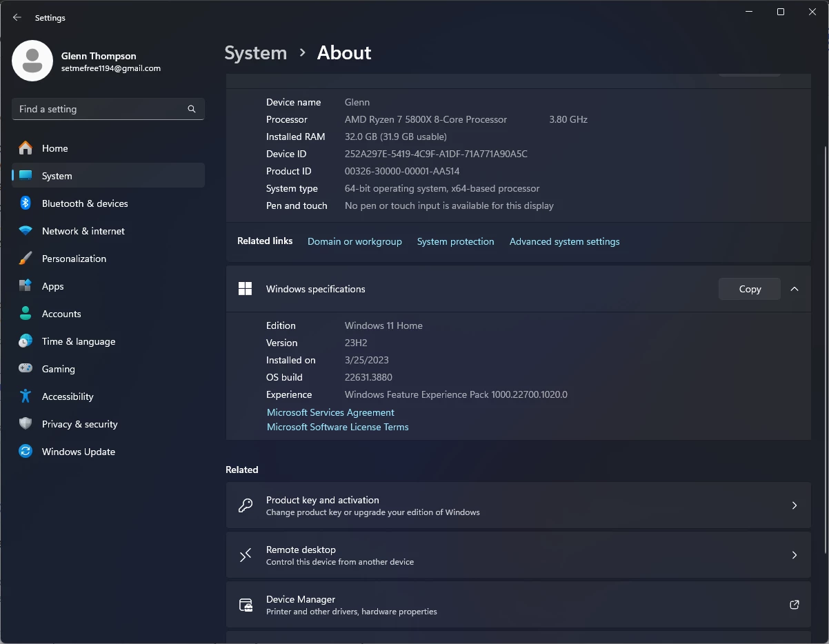Click the Product ID value 00326-30000-00001-AA514

coord(402,171)
